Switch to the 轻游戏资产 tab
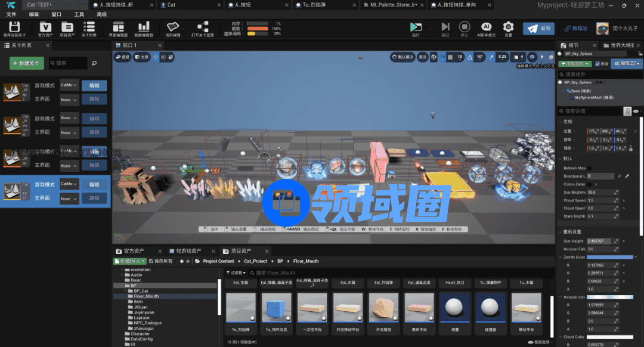Viewport: 644px width, 347px height. coord(185,251)
